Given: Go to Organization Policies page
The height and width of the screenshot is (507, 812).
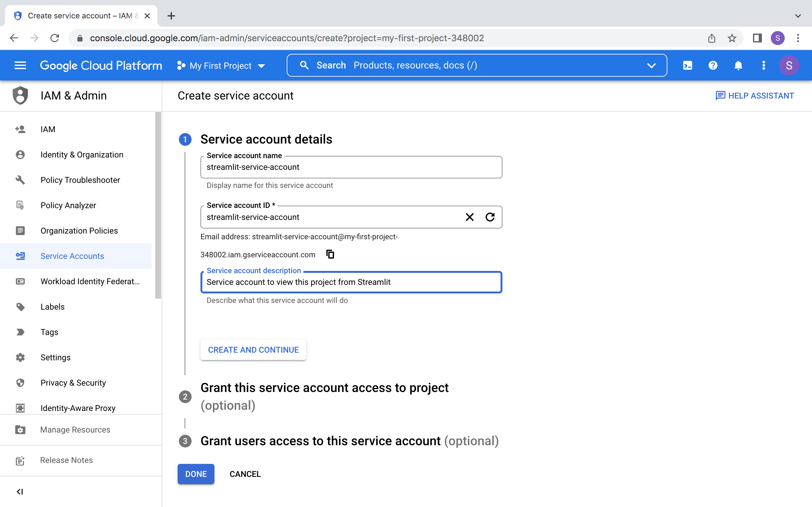Looking at the screenshot, I should (x=79, y=231).
